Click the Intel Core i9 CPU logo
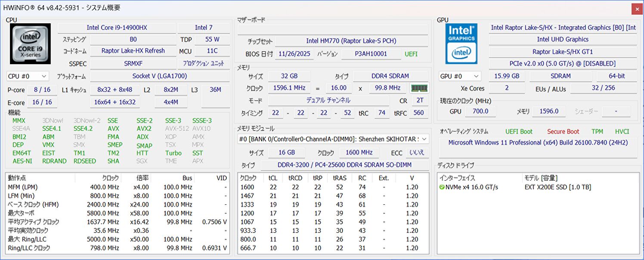Viewport: 644px width, 260px height. [30, 44]
